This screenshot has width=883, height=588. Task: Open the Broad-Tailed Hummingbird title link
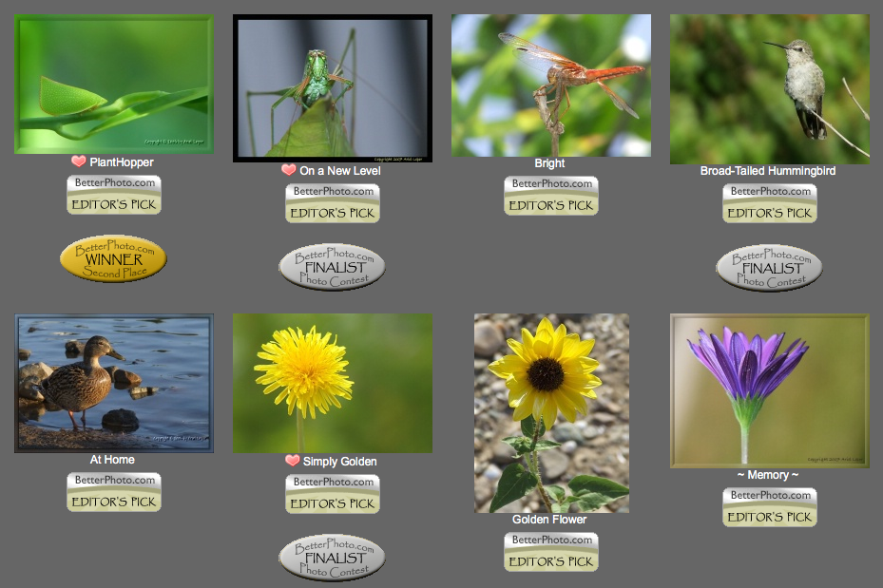(x=768, y=171)
